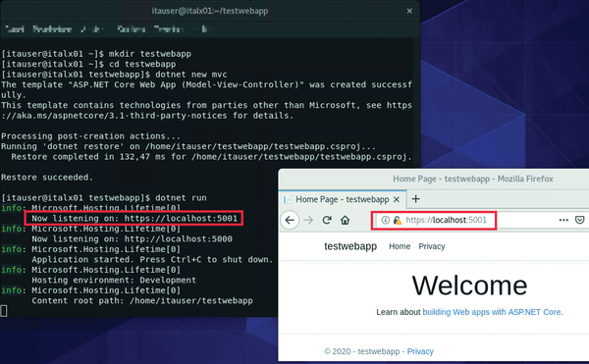Click the Welcome heading
Image resolution: width=589 pixels, height=364 pixels.
tap(469, 286)
